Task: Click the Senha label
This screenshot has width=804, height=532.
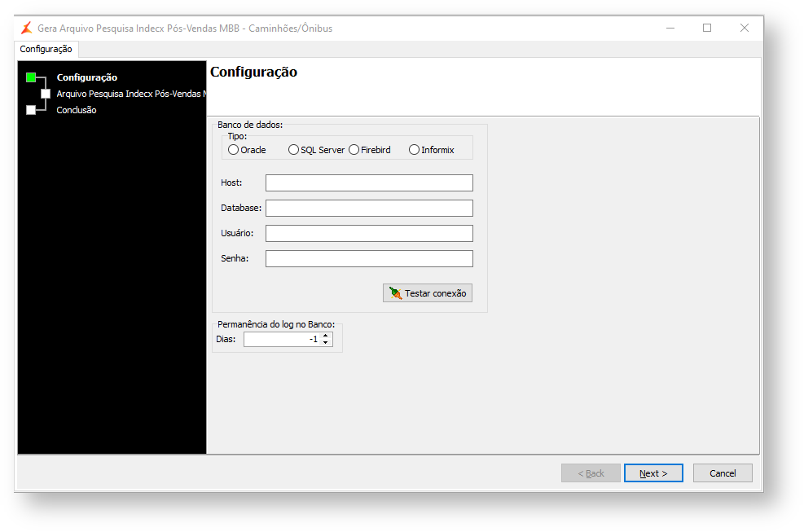Action: point(235,258)
